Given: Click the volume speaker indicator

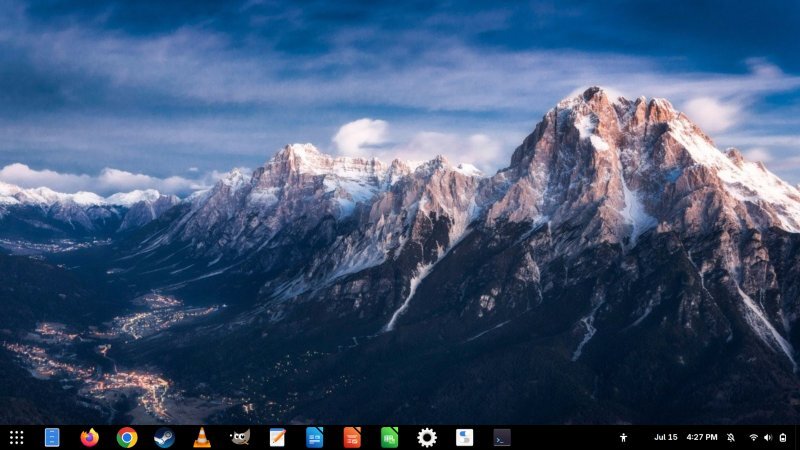Looking at the screenshot, I should pos(768,437).
